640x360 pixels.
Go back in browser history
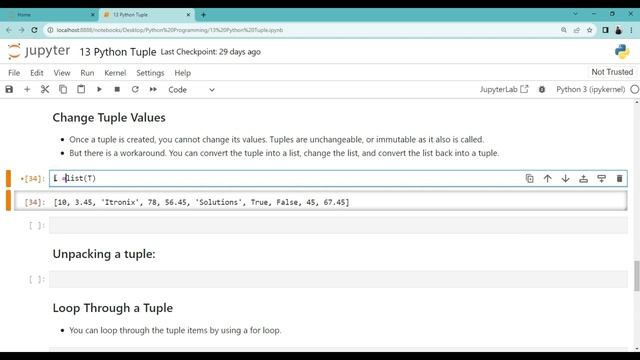[9, 30]
